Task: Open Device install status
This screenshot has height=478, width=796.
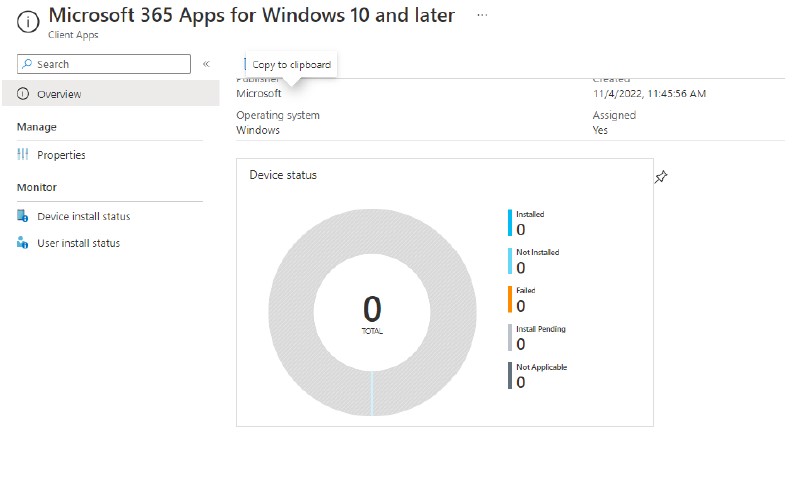Action: click(84, 216)
